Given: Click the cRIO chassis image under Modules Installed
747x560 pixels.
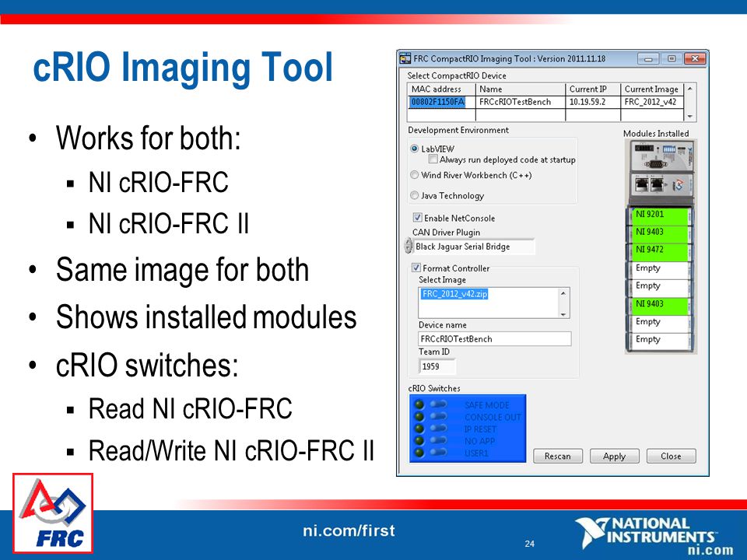Looking at the screenshot, I should tap(661, 173).
